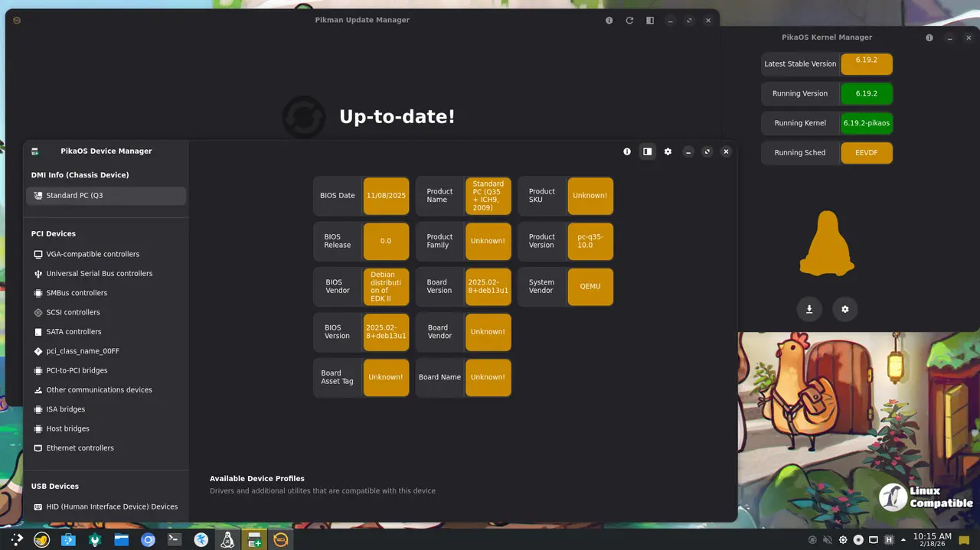Expand Ethernet controllers entry

[80, 448]
